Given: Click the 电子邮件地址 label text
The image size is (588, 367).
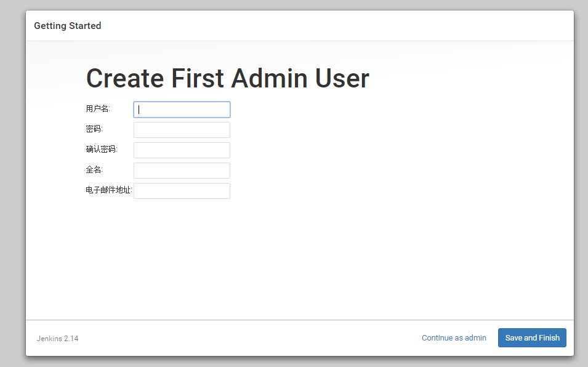Looking at the screenshot, I should (x=109, y=190).
